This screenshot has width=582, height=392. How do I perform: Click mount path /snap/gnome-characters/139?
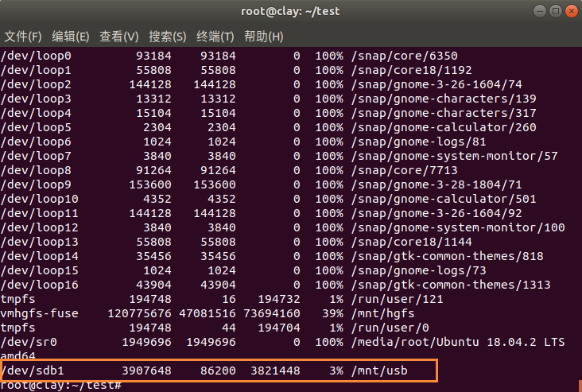pyautogui.click(x=444, y=99)
